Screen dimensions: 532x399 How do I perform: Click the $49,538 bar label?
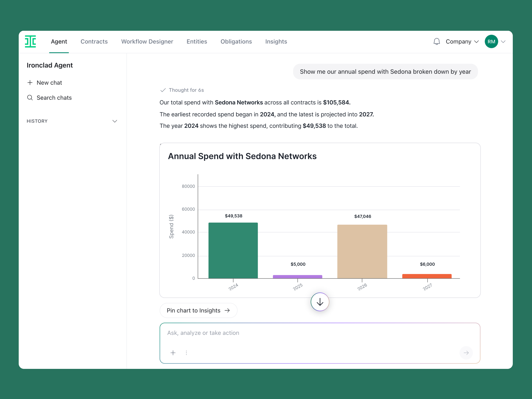pyautogui.click(x=234, y=216)
